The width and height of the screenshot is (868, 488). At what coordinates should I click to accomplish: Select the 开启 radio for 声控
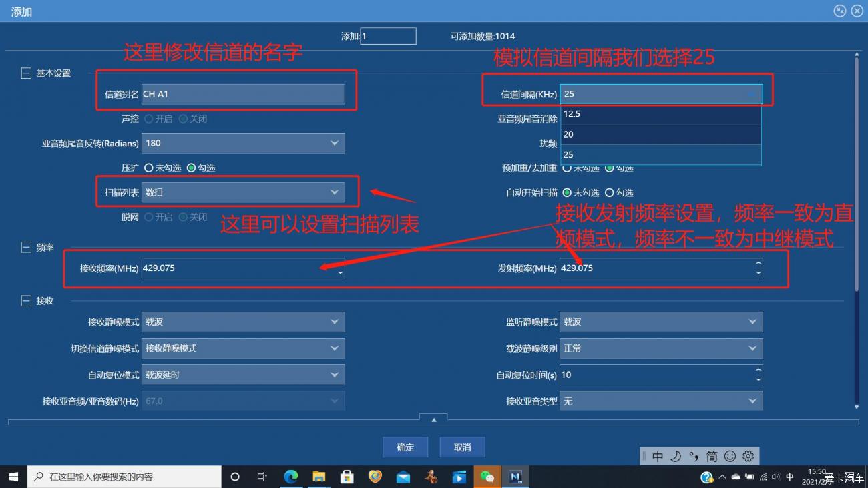(149, 118)
